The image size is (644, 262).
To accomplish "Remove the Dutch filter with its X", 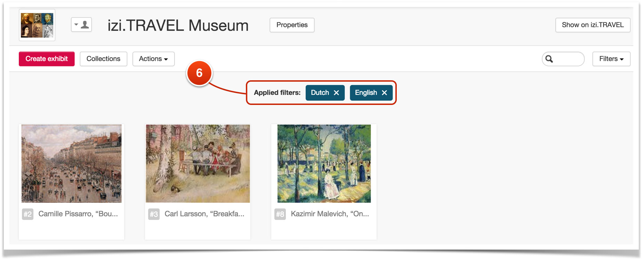I will [x=336, y=93].
